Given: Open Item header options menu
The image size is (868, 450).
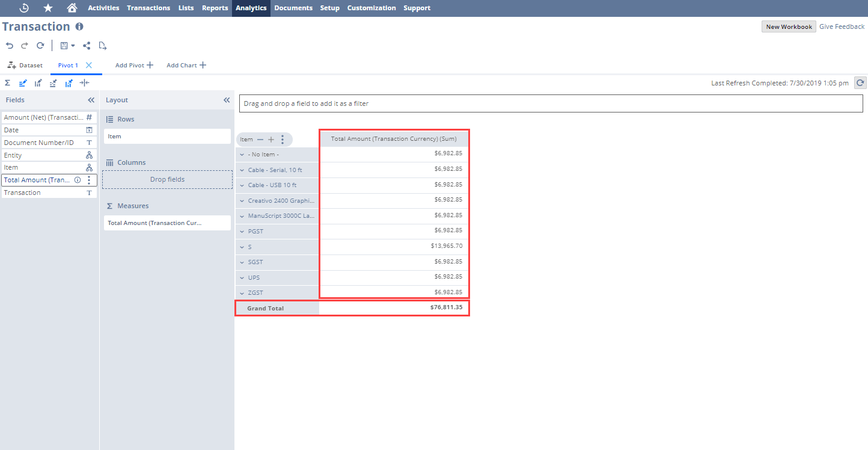Looking at the screenshot, I should (283, 140).
